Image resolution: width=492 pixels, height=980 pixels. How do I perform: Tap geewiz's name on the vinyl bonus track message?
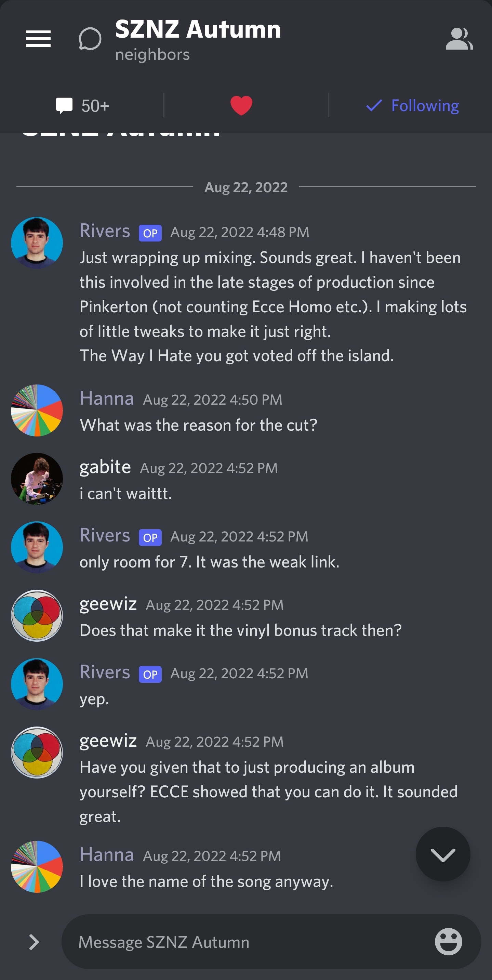[x=108, y=604]
